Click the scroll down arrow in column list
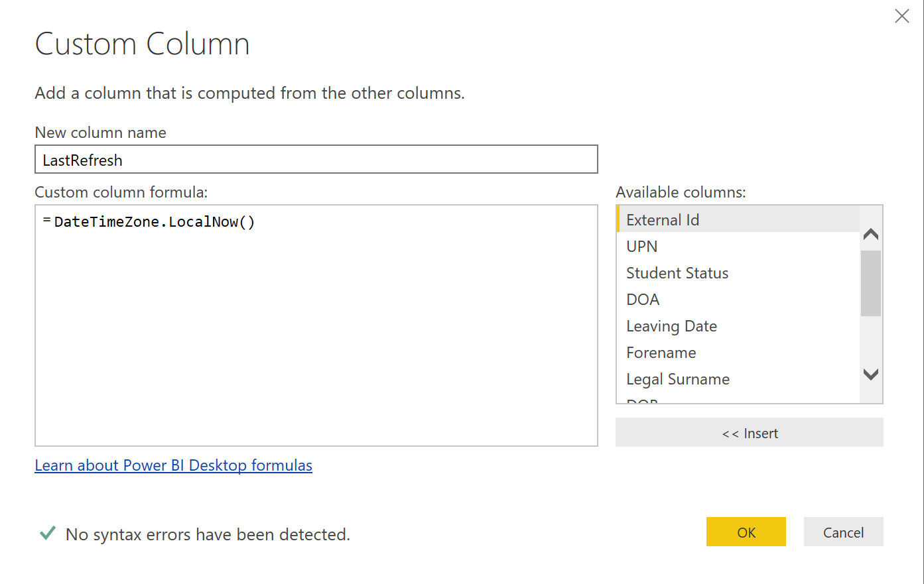Image resolution: width=924 pixels, height=584 pixels. click(871, 375)
